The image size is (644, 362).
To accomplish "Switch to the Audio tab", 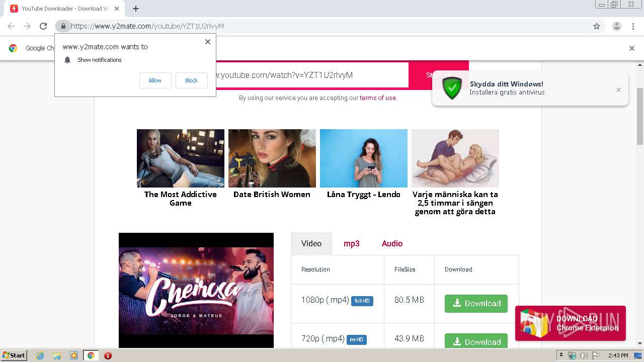I will [x=392, y=244].
